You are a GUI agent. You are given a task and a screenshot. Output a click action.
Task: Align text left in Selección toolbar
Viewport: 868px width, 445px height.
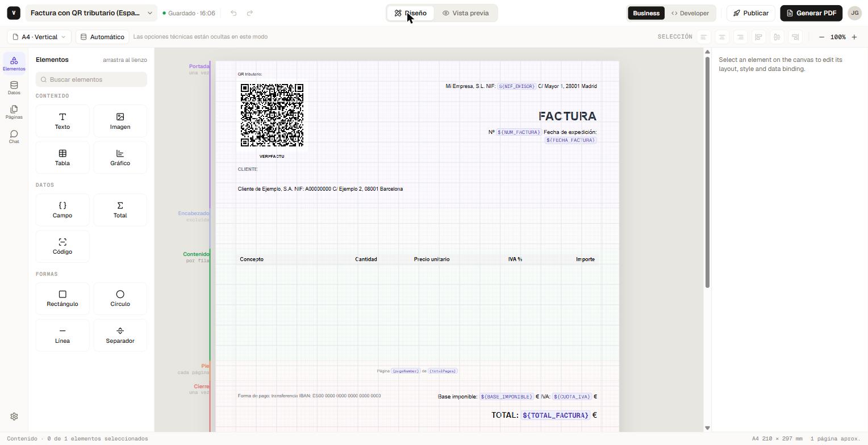pos(704,37)
